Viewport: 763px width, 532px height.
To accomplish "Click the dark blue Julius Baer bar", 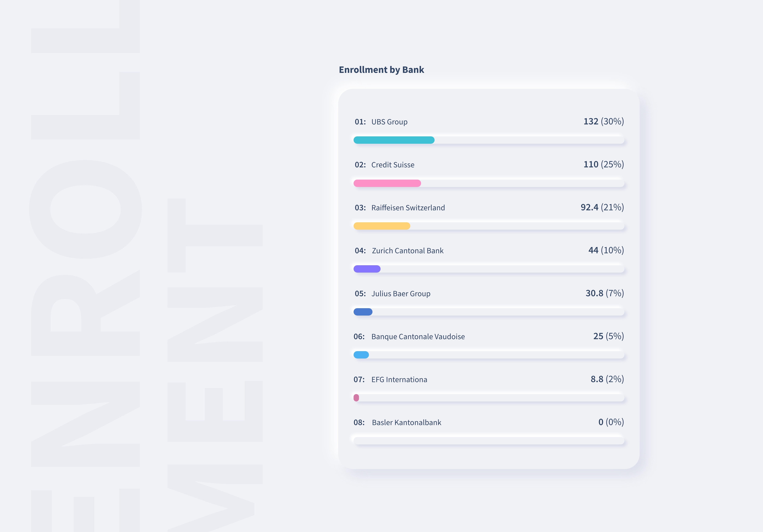I will click(x=363, y=312).
